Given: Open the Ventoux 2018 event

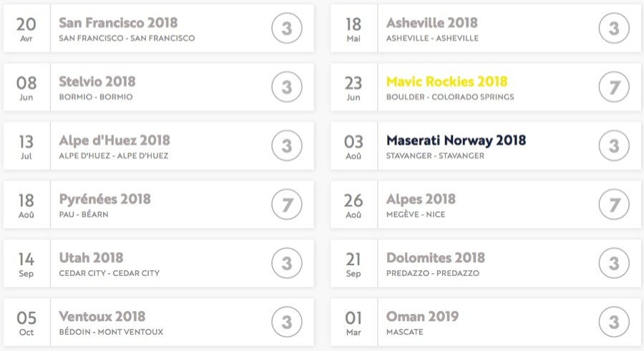Looking at the screenshot, I should pos(102,317).
